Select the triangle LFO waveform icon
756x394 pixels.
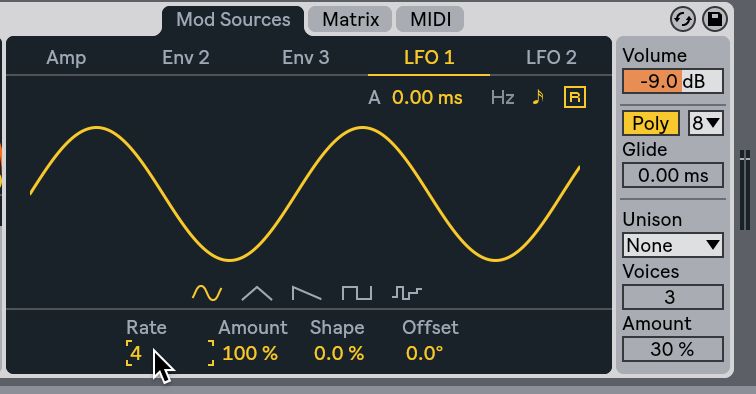256,293
